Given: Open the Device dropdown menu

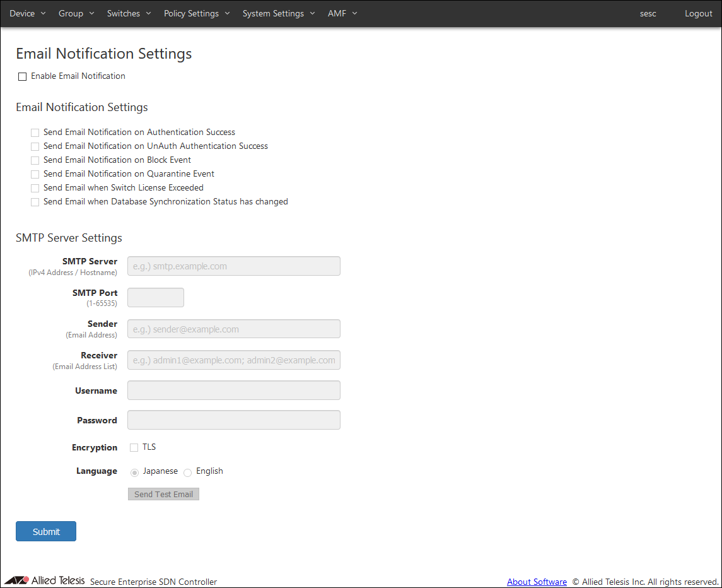Looking at the screenshot, I should click(27, 13).
